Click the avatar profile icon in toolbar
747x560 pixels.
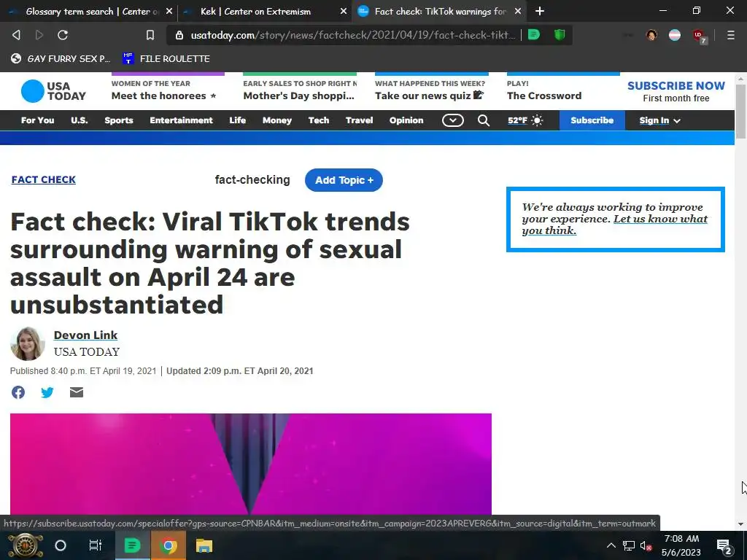coord(651,35)
